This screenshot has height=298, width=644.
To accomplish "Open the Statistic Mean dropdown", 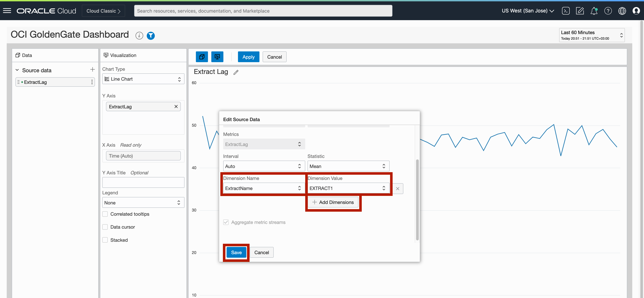I will pos(348,166).
